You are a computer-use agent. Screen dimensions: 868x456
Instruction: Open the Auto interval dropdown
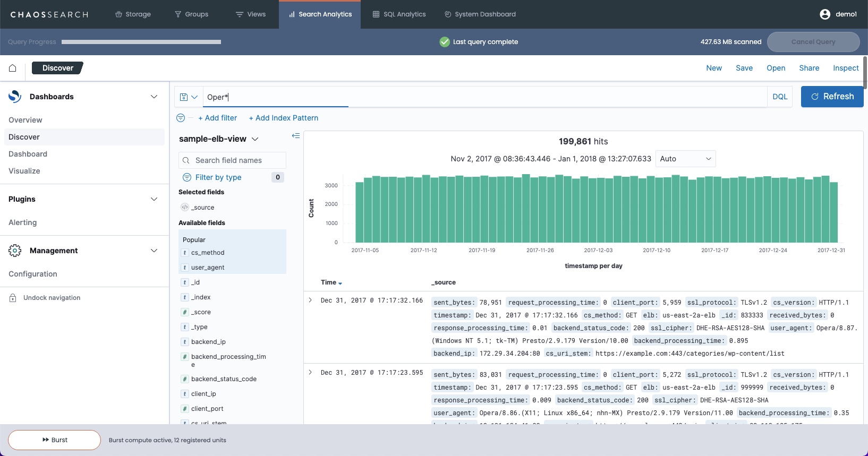[x=685, y=159]
